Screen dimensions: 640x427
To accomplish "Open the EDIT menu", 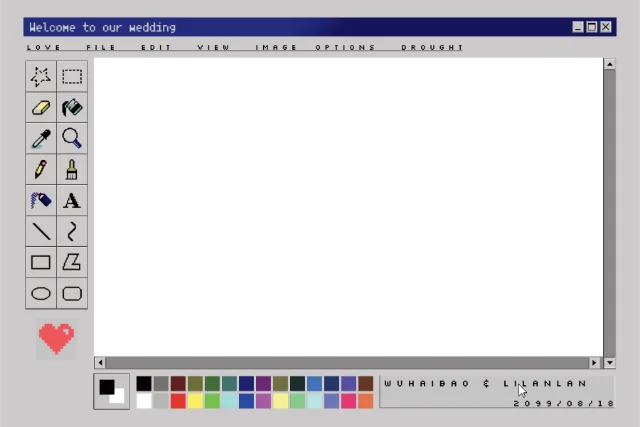I will [x=156, y=48].
